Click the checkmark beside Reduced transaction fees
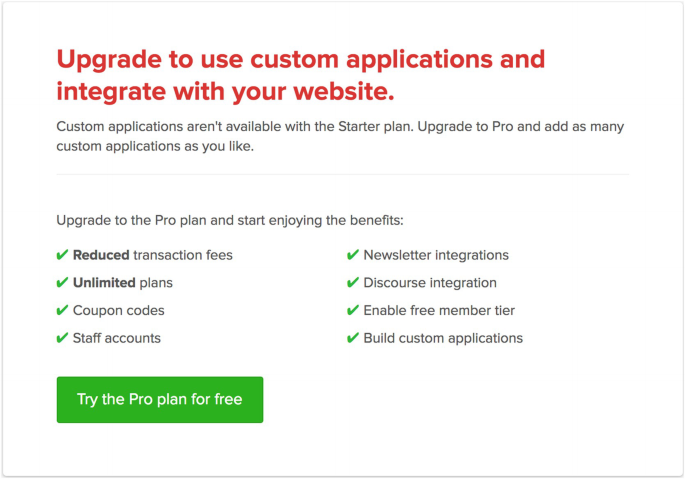The image size is (685, 479). tap(63, 255)
